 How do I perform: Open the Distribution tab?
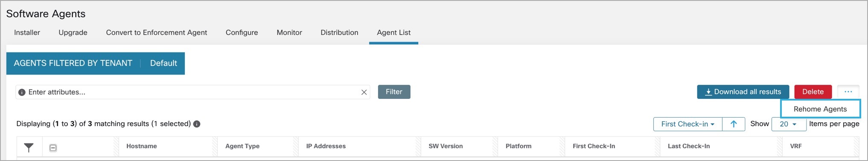(339, 32)
